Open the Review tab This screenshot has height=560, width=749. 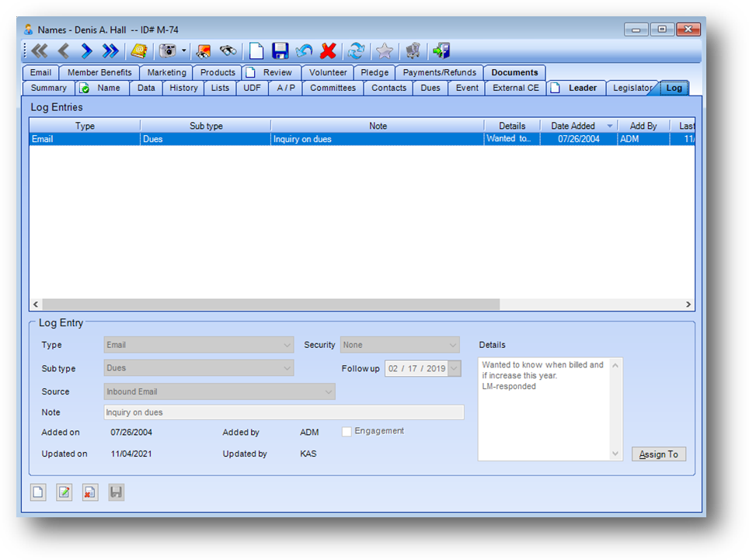click(271, 72)
